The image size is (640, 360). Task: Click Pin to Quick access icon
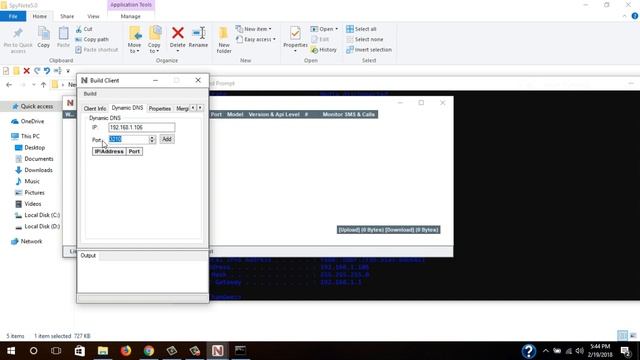[18, 33]
